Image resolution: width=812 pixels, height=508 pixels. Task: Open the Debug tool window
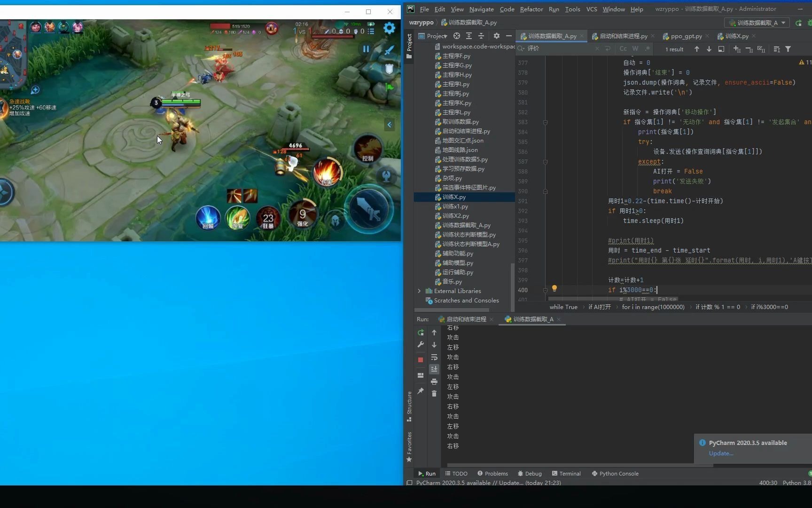[x=530, y=474]
